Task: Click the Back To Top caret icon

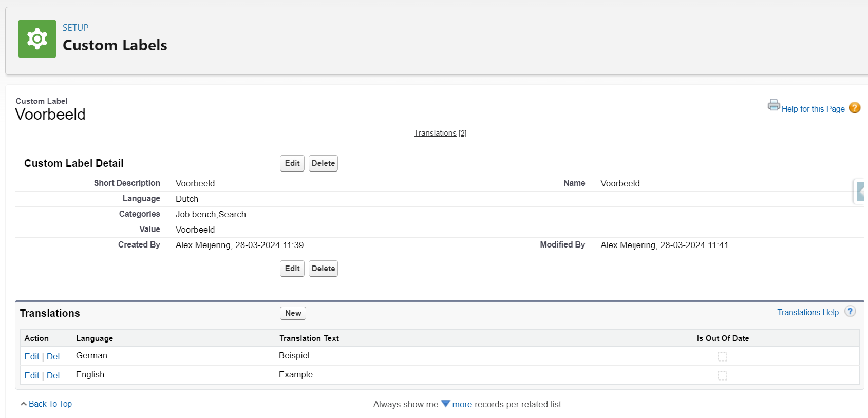Action: (x=24, y=404)
